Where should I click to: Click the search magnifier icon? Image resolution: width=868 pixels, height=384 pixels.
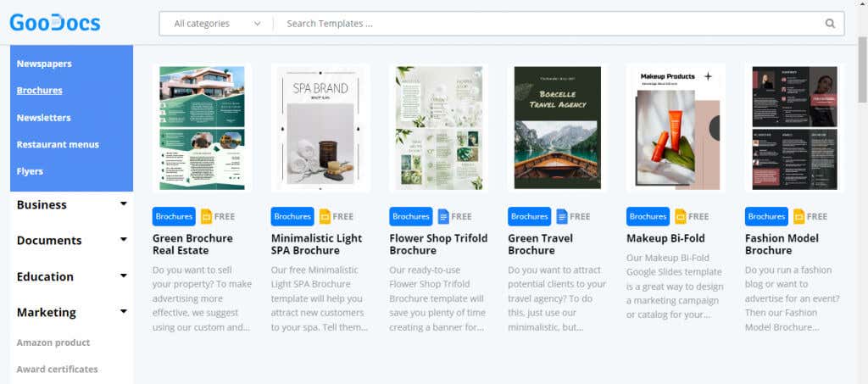(x=830, y=24)
